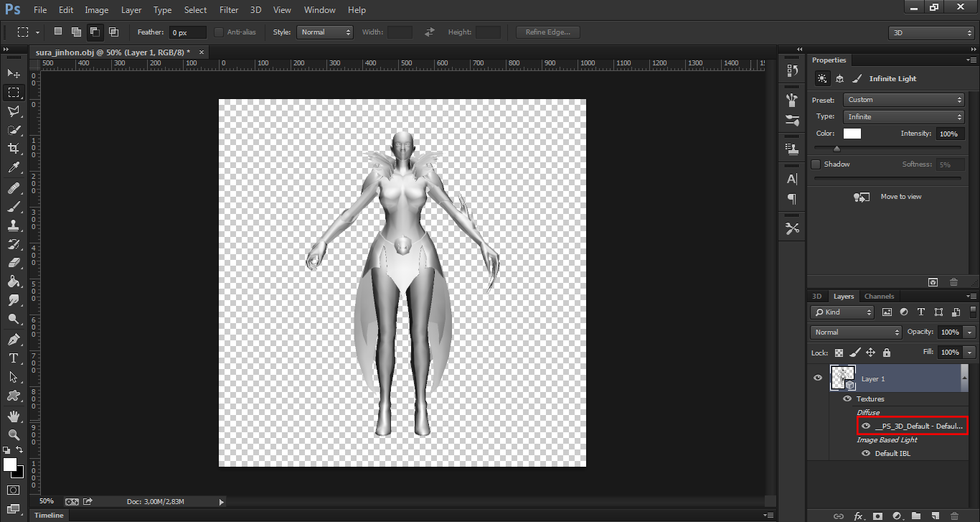This screenshot has width=980, height=522.
Task: Open the Properties panel flyout menu
Action: 971,60
